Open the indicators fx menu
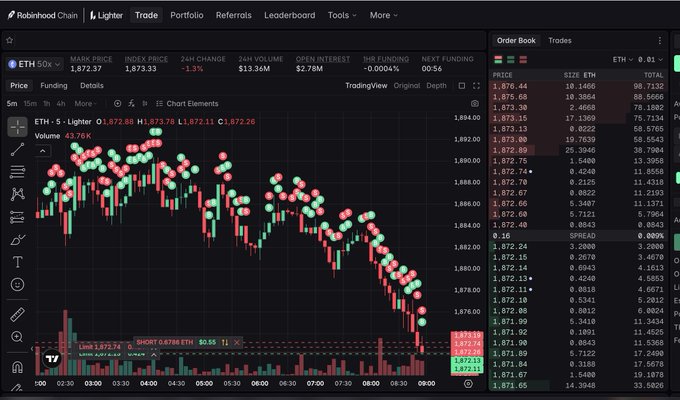680x400 pixels. (x=131, y=104)
